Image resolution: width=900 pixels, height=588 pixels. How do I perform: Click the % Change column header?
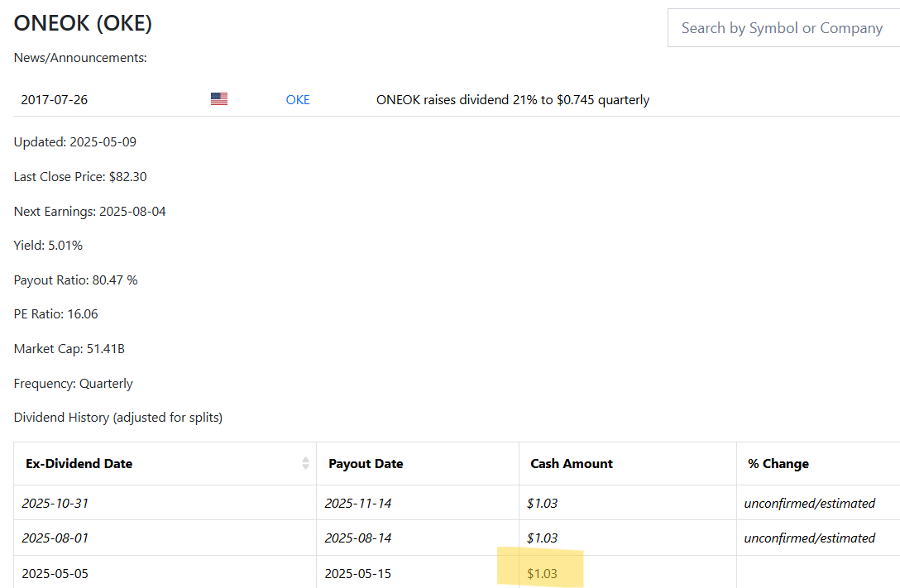tap(818, 463)
